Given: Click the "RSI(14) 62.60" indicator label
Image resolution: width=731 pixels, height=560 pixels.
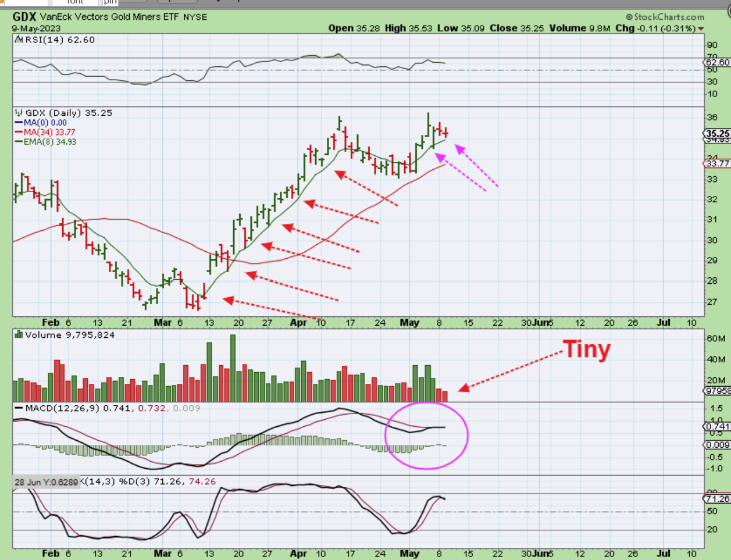Looking at the screenshot, I should 59,40.
